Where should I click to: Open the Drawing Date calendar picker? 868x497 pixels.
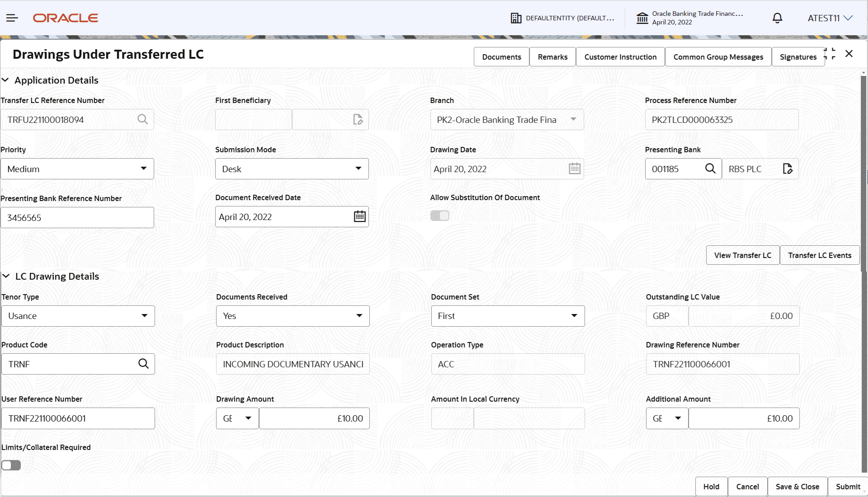(574, 168)
